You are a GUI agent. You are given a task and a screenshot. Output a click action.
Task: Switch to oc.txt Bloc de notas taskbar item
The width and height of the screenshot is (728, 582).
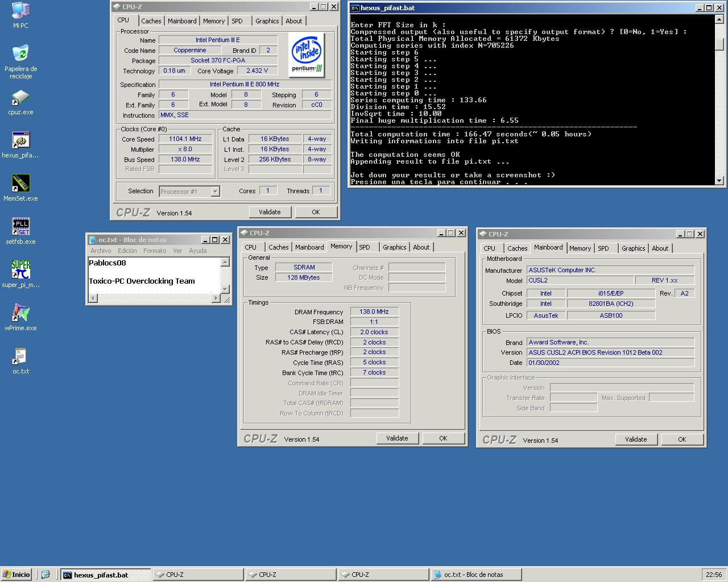pos(475,575)
